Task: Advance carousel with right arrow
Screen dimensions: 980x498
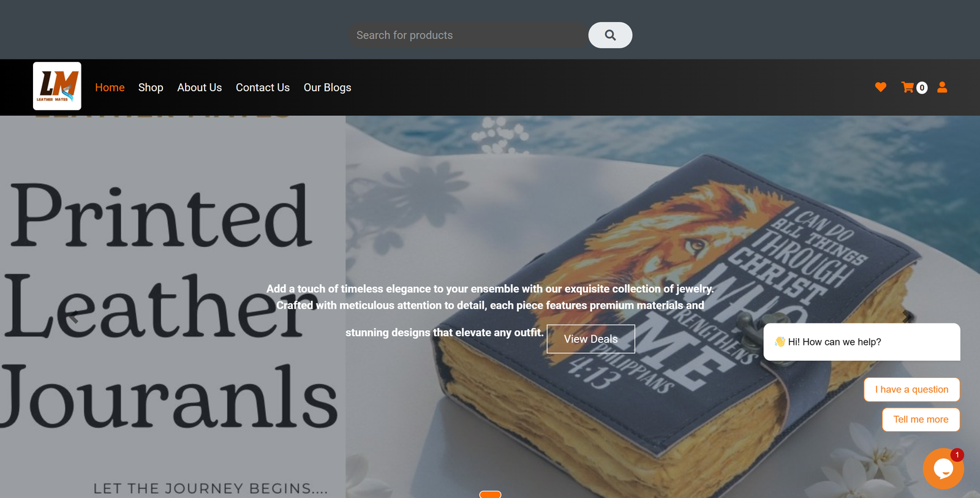Action: coord(907,317)
